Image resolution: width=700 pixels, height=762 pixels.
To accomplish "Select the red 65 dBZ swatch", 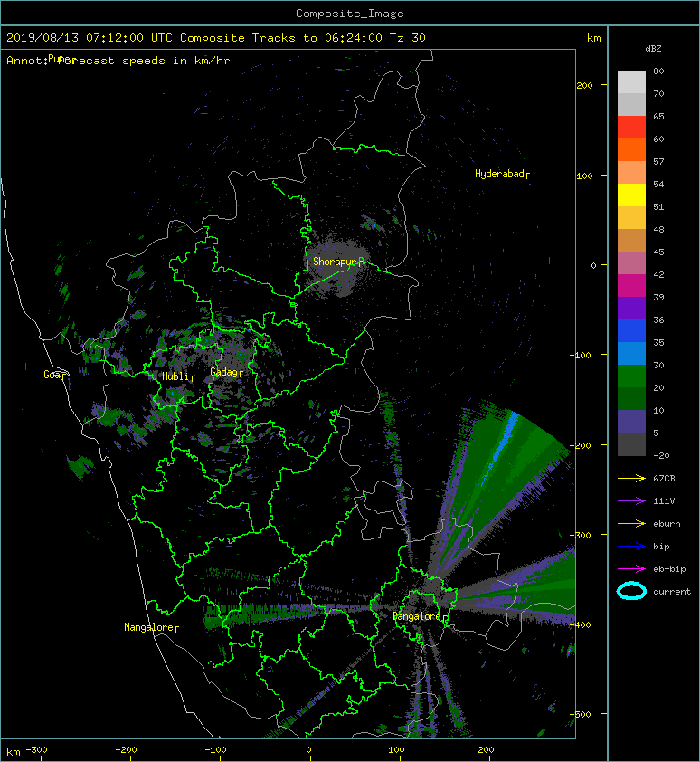I will click(631, 127).
